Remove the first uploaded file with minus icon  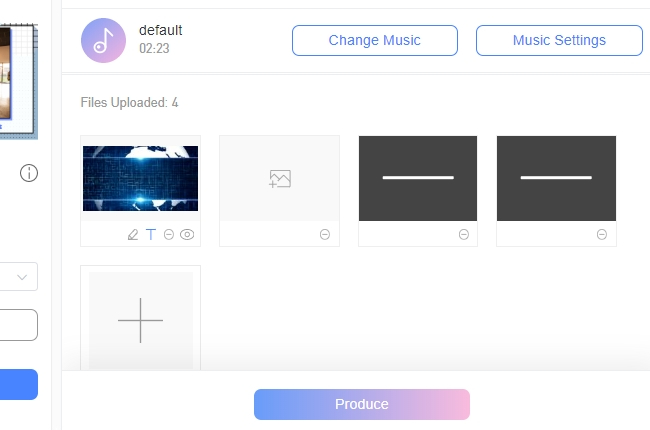click(169, 234)
